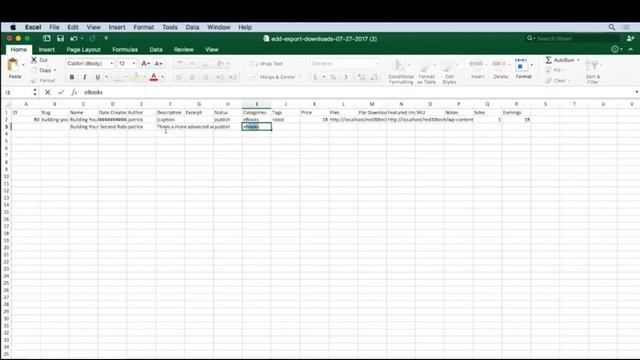Open the Fill dropdown
This screenshot has width=640, height=360.
[x=554, y=70]
